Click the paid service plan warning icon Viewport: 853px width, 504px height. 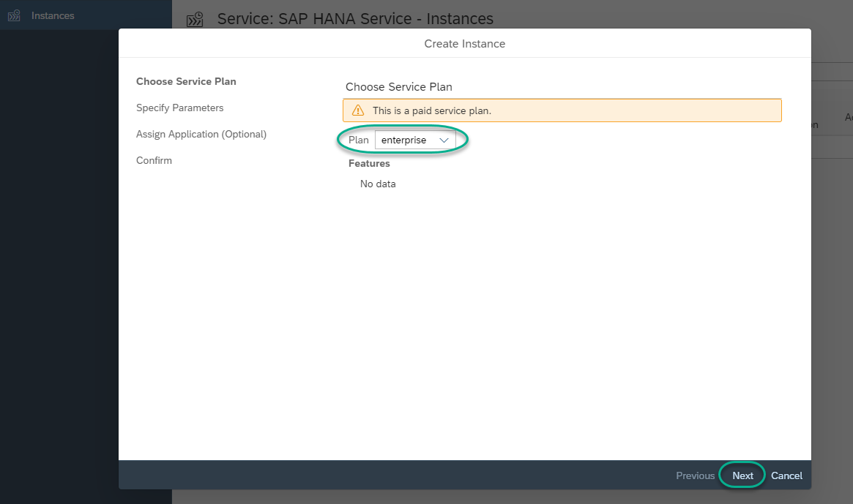[358, 110]
